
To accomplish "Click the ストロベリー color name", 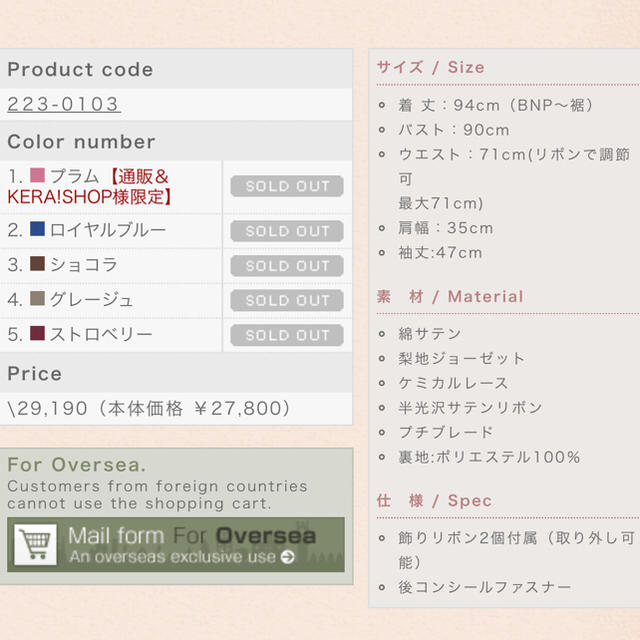I will (101, 334).
